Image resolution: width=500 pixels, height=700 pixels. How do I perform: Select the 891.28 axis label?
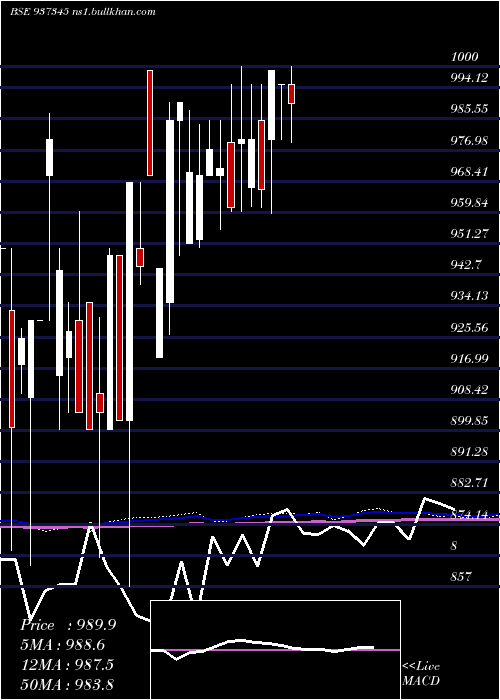469,452
